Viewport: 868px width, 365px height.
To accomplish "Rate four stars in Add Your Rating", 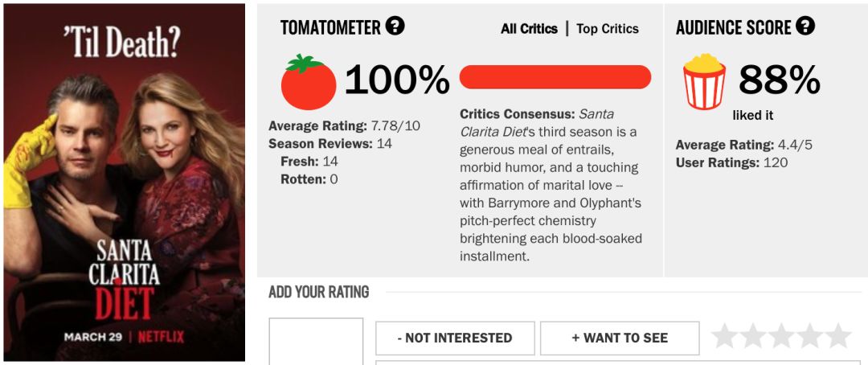I will pyautogui.click(x=810, y=336).
